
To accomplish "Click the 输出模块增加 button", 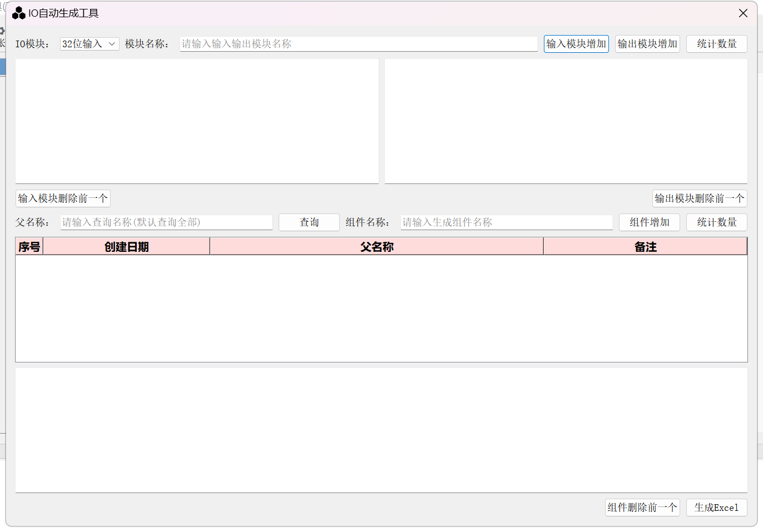I will (647, 44).
